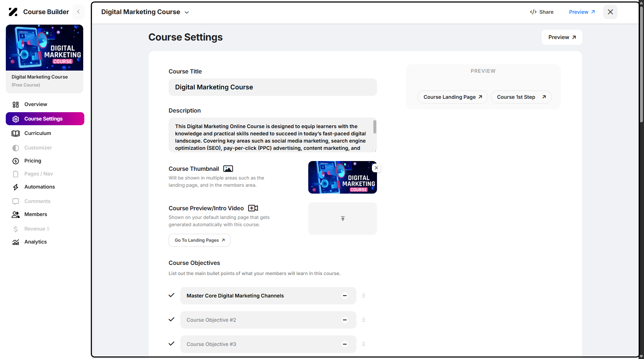Open the Overview sidebar item

pyautogui.click(x=45, y=104)
